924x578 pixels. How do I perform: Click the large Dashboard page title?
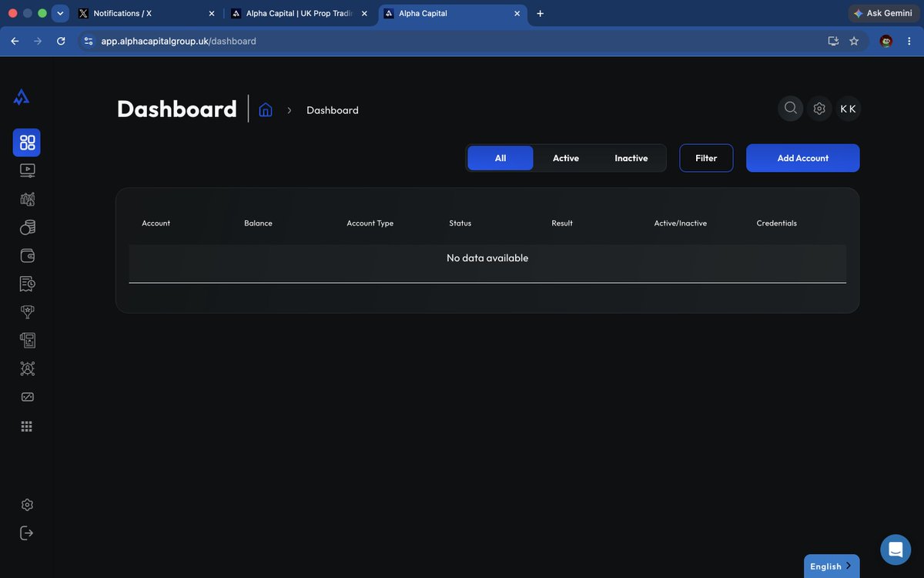point(177,109)
